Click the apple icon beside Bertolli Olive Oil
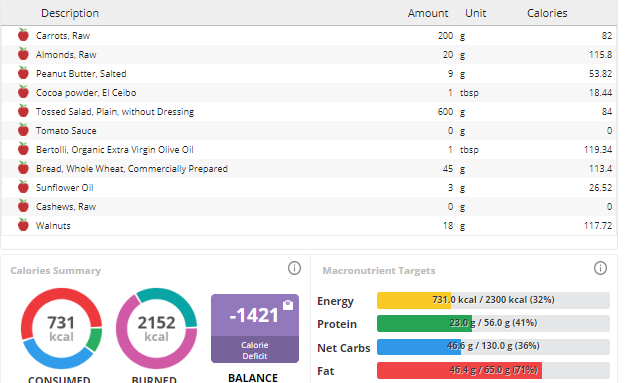 tap(24, 149)
